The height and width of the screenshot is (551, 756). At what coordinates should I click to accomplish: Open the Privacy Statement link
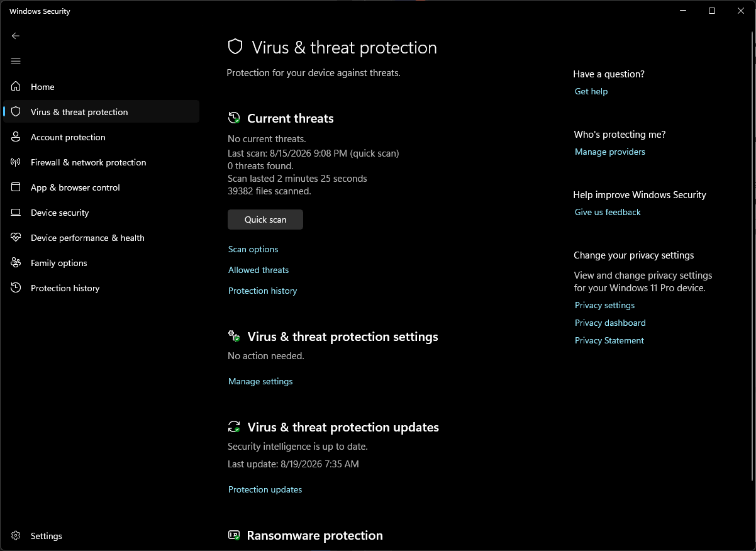click(x=609, y=340)
